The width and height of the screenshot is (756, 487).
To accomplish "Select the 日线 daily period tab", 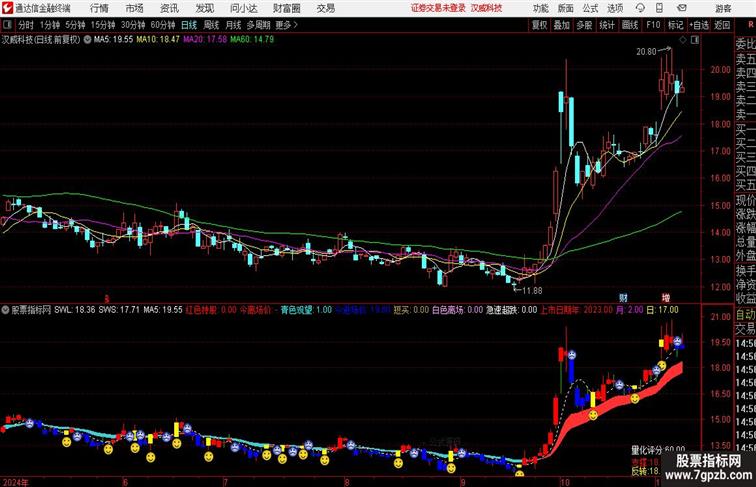I will point(189,25).
